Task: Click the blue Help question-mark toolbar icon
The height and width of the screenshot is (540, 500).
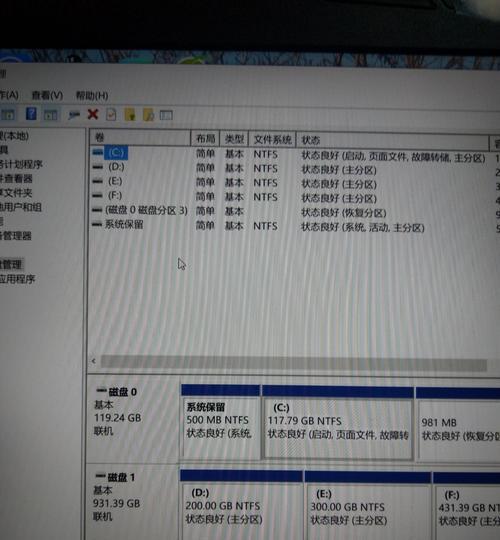Action: point(31,114)
